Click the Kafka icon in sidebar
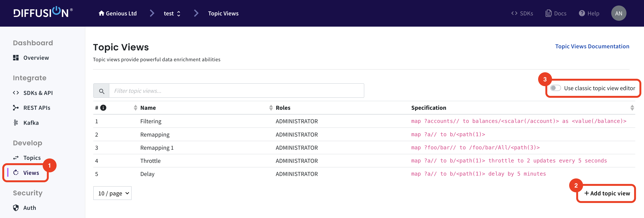 point(16,122)
